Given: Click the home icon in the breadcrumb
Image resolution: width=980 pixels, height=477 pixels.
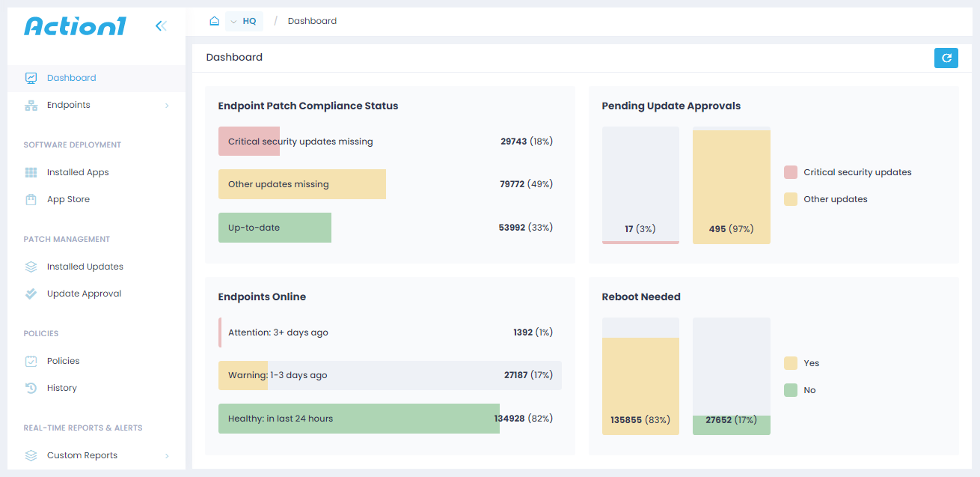Looking at the screenshot, I should 215,20.
